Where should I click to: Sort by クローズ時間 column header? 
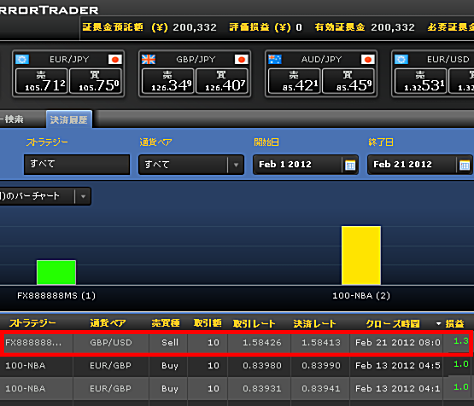pyautogui.click(x=393, y=324)
